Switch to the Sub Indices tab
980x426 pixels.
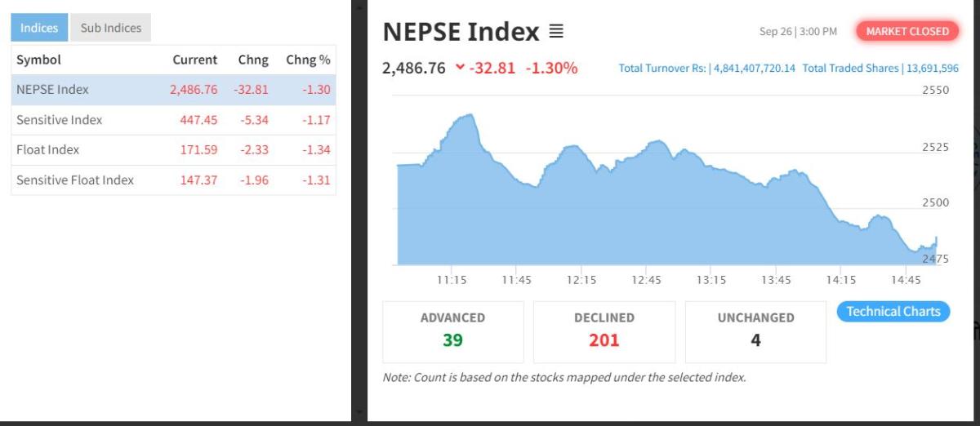click(110, 28)
